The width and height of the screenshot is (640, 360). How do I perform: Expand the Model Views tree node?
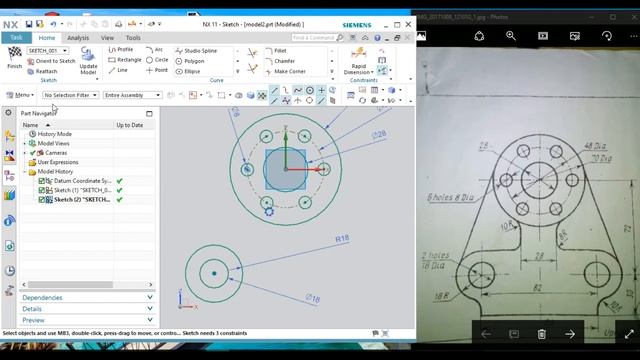[25, 144]
